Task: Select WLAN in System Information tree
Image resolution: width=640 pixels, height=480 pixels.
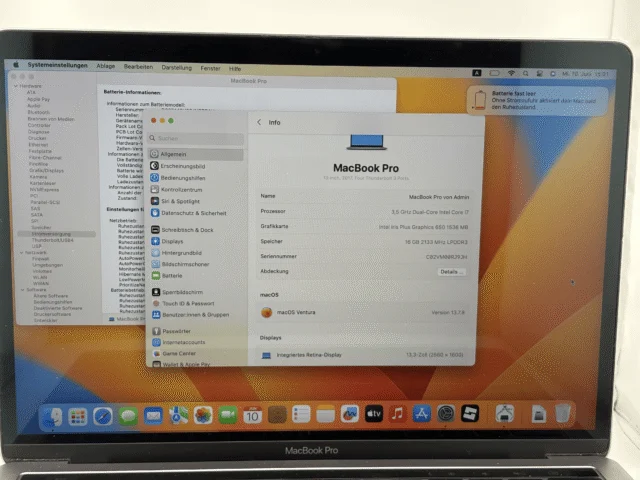Action: (40, 277)
